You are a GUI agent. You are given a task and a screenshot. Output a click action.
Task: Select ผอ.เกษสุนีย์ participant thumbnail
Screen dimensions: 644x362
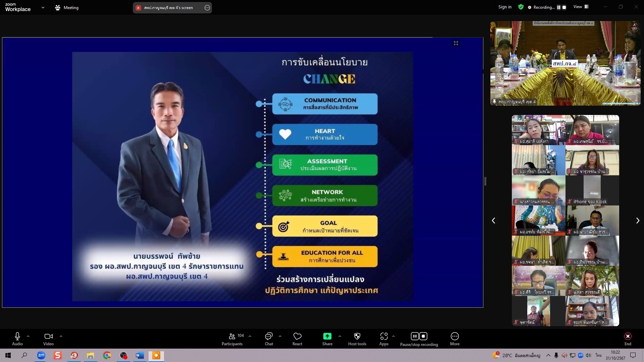coord(592,130)
